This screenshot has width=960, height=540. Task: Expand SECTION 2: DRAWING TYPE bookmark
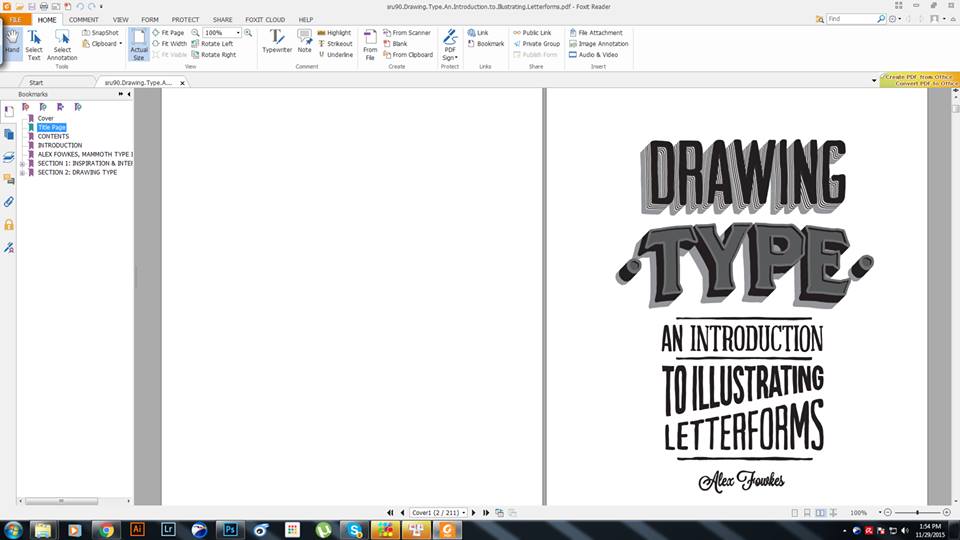click(23, 172)
